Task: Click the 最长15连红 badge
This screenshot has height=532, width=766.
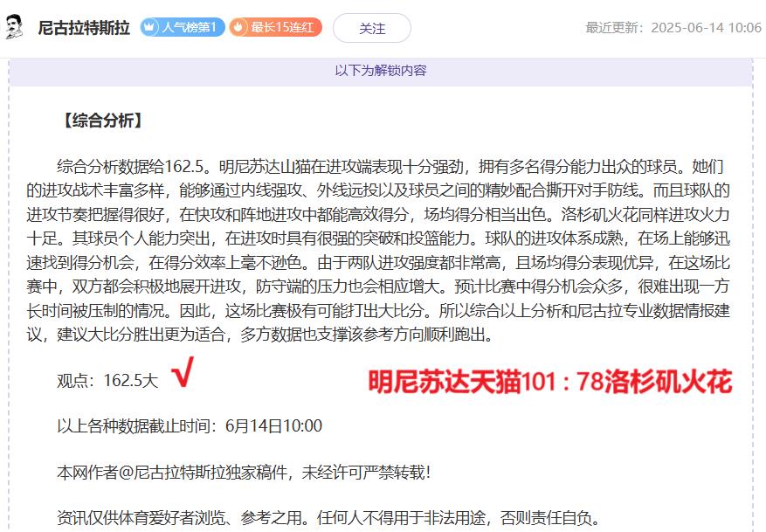Action: coord(276,27)
